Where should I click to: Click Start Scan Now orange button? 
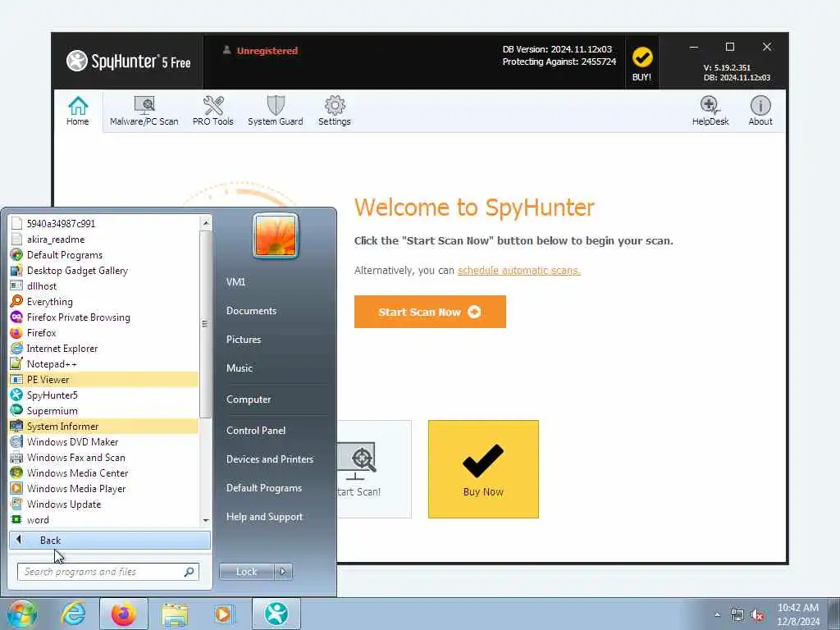pos(430,312)
